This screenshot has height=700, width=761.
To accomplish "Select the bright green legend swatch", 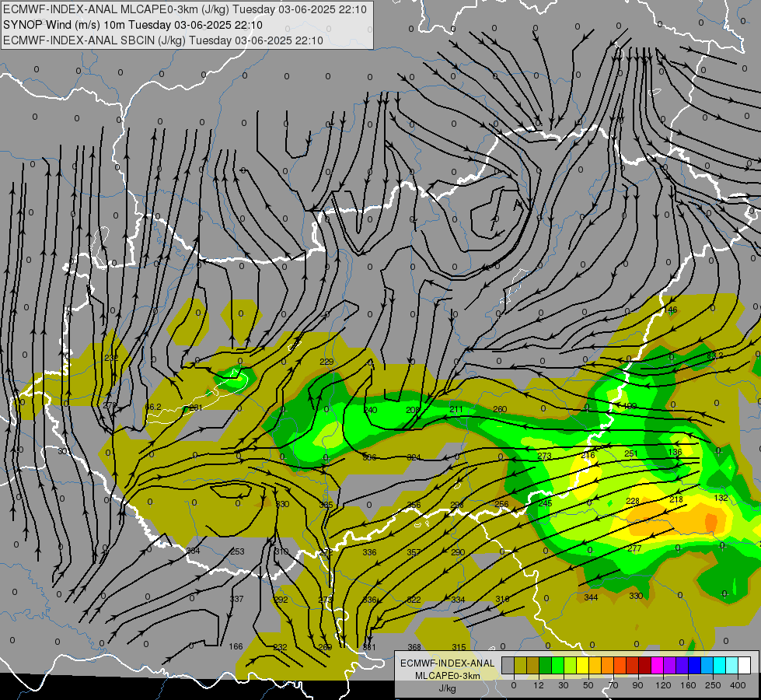I will pyautogui.click(x=557, y=665).
